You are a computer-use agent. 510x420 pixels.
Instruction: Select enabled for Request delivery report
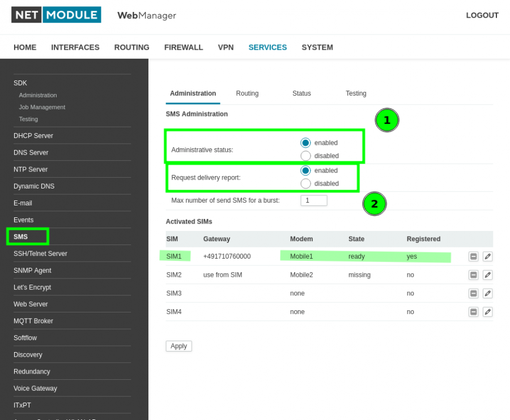[306, 170]
